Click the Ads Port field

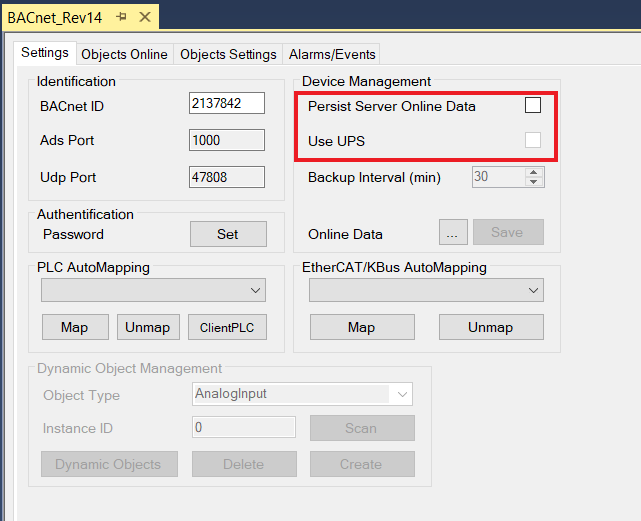(226, 140)
